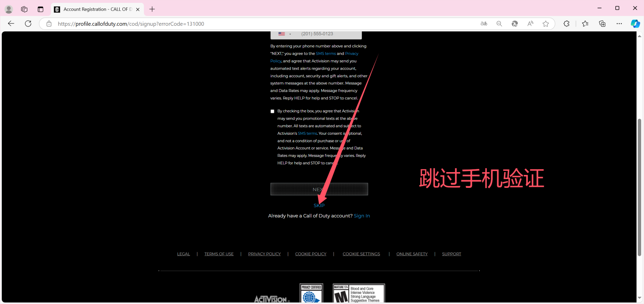This screenshot has height=304, width=644.
Task: Click the browser profile avatar
Action: coord(8,9)
